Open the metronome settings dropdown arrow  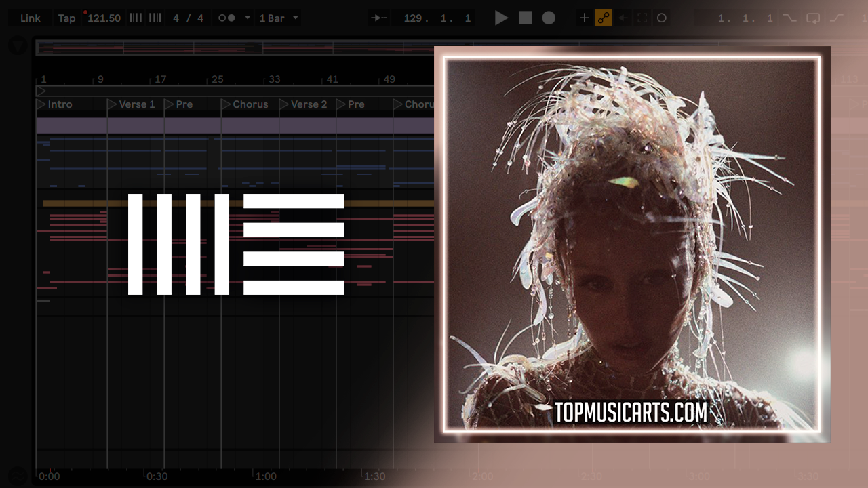point(247,18)
